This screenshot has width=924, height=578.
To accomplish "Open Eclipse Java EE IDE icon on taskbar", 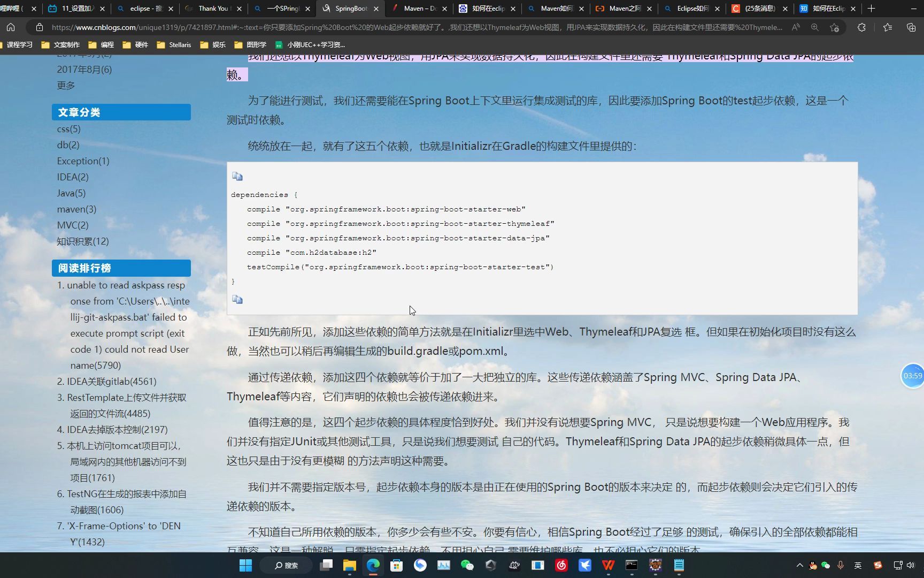I will (x=655, y=565).
